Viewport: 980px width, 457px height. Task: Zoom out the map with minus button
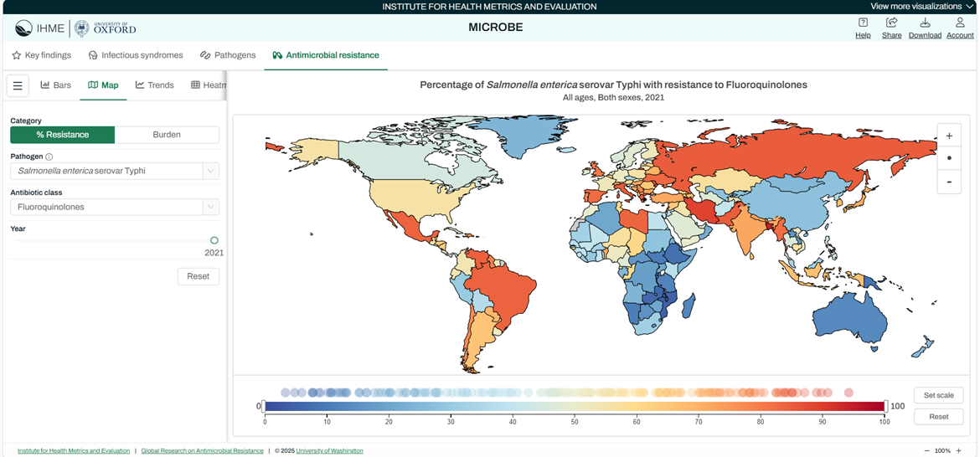[x=949, y=182]
